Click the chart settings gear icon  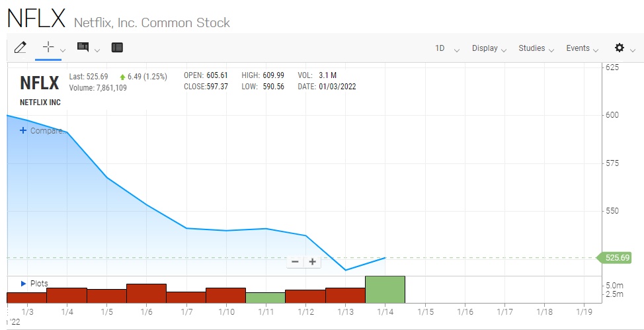point(620,48)
